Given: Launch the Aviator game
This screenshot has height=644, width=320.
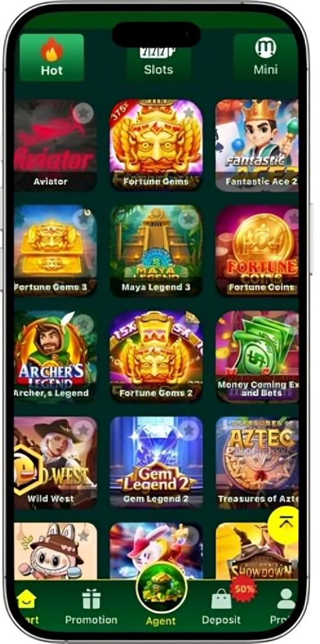Looking at the screenshot, I should [55, 145].
